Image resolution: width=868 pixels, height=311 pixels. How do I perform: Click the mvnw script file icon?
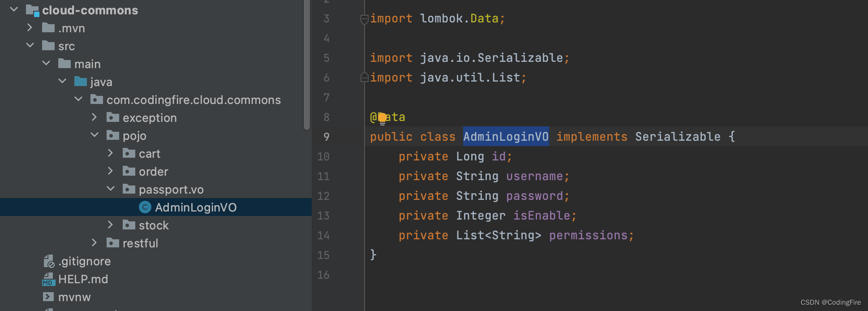pos(48,297)
